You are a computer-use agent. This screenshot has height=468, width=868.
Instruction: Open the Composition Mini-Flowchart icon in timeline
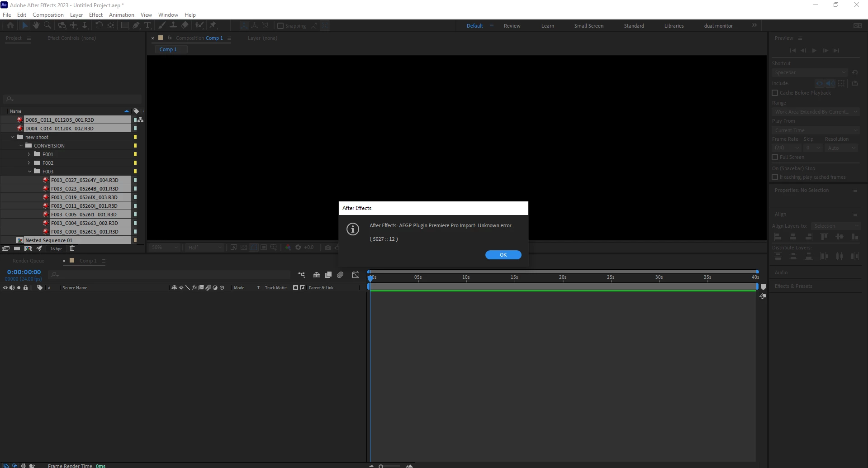click(301, 275)
